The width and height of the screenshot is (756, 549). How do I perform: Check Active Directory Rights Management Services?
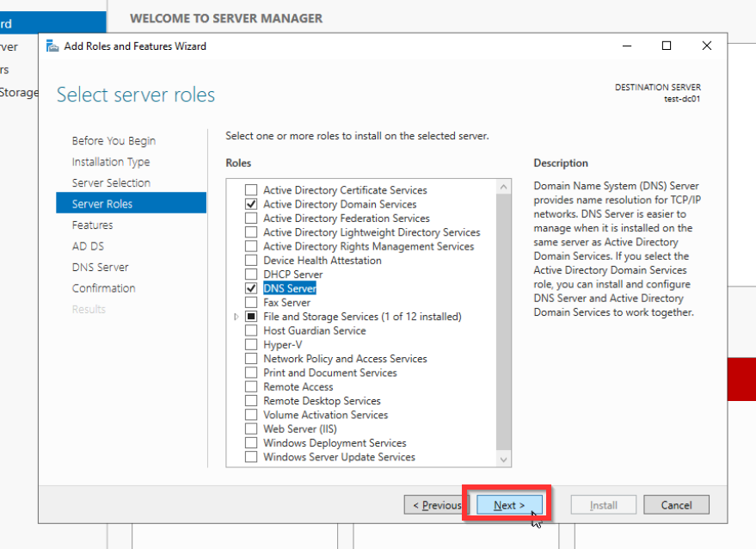pyautogui.click(x=251, y=245)
